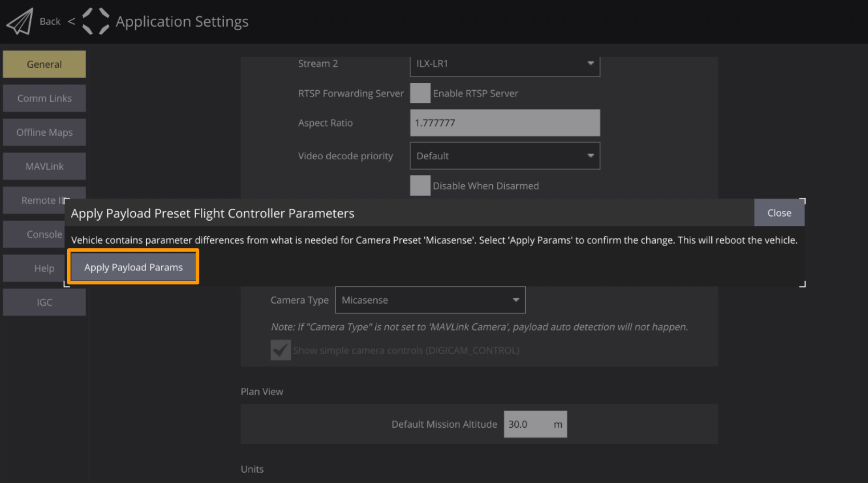Open the IGC settings tab
This screenshot has width=868, height=483.
[x=44, y=302]
